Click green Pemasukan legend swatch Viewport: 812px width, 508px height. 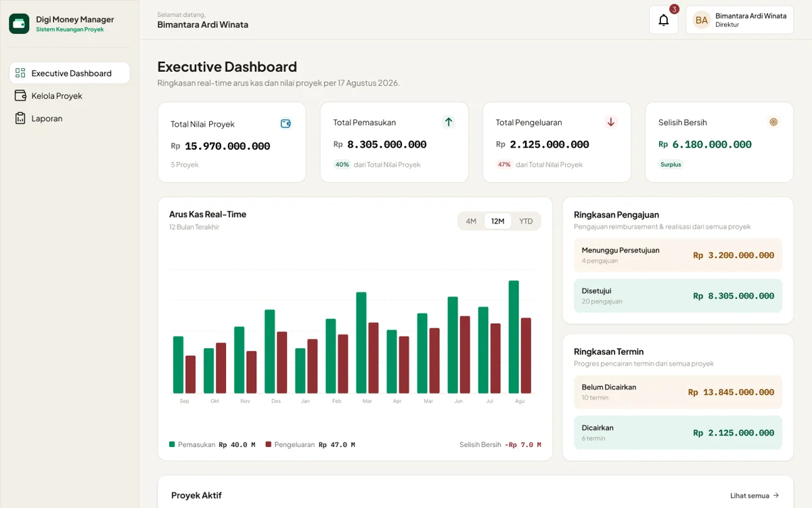(172, 444)
